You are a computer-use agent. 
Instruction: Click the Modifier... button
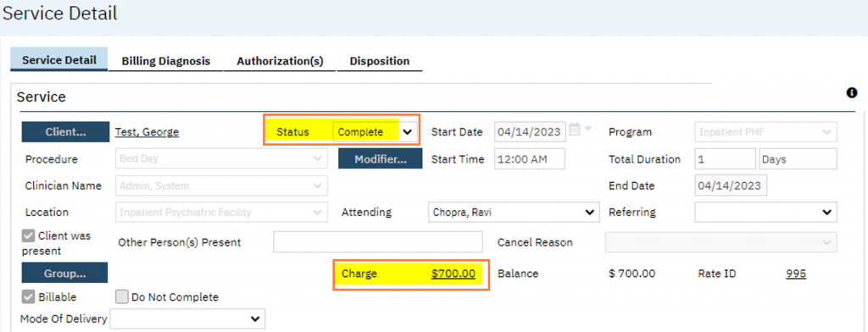[x=381, y=159]
